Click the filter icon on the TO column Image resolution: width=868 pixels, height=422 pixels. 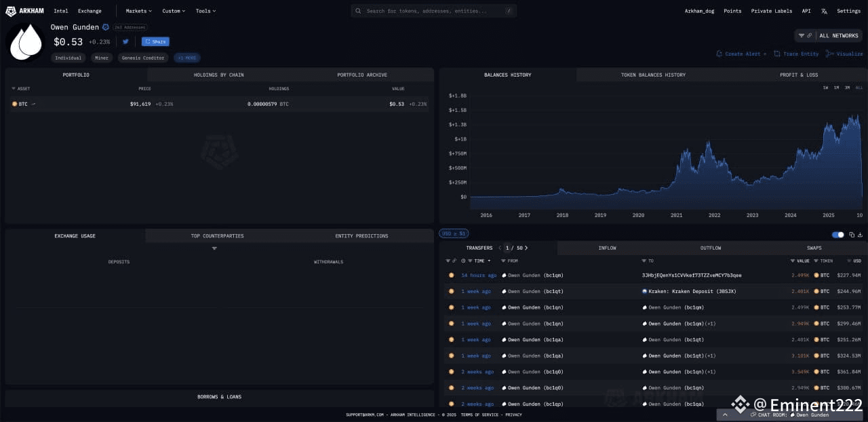pyautogui.click(x=644, y=261)
